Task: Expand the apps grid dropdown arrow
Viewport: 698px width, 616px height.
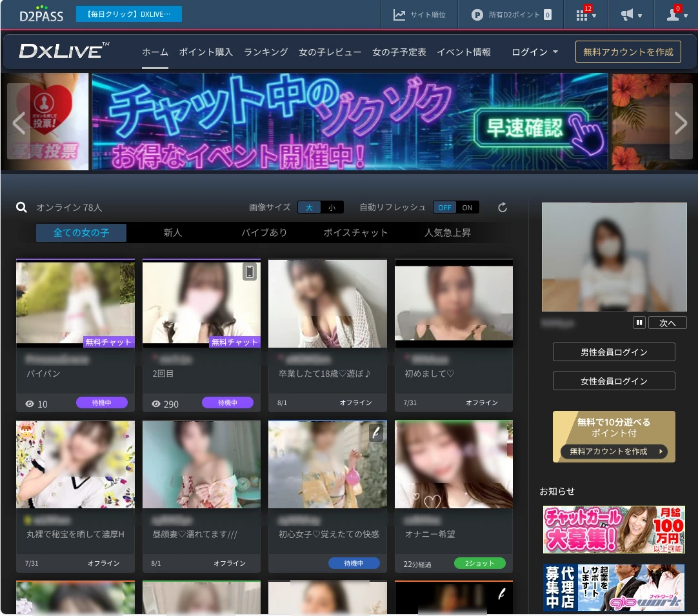Action: pos(594,15)
